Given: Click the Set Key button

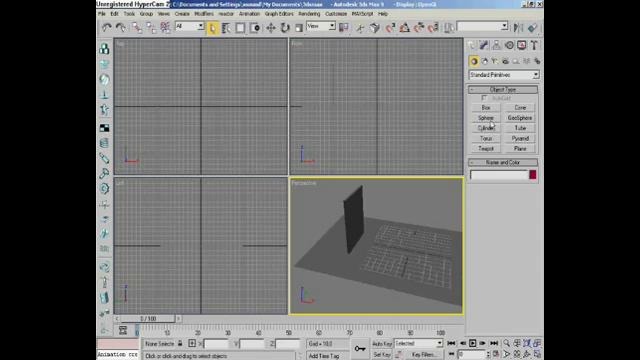Looking at the screenshot, I should point(382,355).
